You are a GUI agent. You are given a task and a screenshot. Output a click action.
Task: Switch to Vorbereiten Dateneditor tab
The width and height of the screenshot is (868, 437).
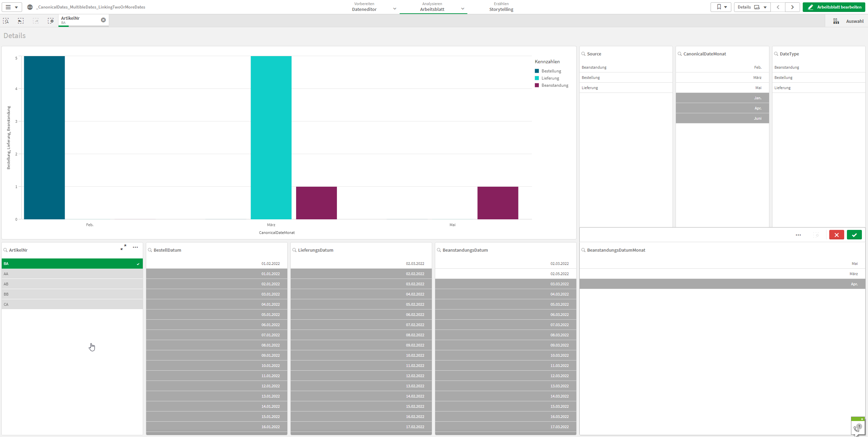(364, 7)
